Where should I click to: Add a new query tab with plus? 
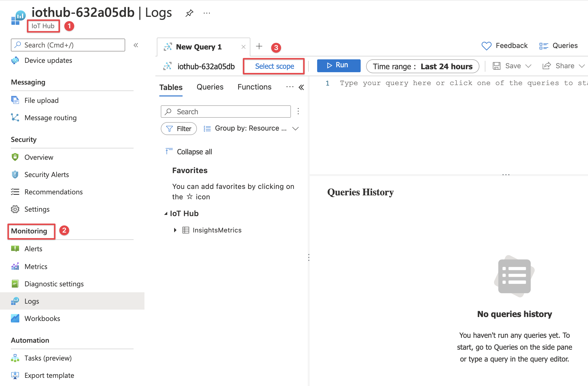[x=259, y=46]
